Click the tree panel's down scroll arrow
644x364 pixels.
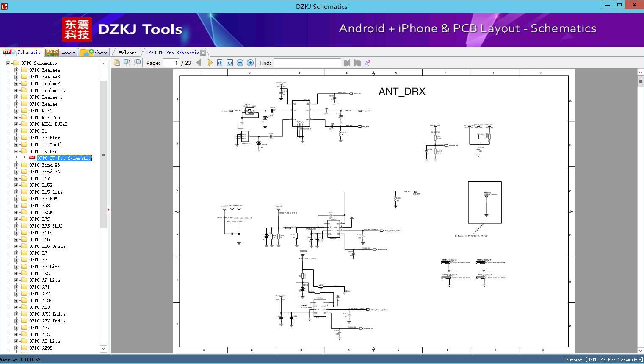point(103,349)
